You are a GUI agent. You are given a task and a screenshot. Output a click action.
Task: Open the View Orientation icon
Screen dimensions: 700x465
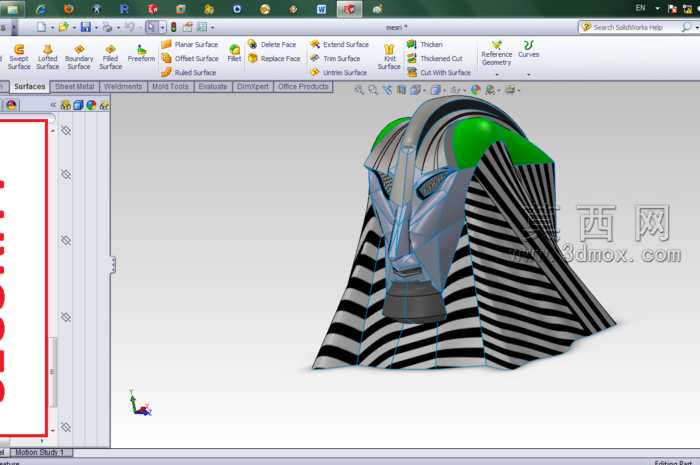415,90
